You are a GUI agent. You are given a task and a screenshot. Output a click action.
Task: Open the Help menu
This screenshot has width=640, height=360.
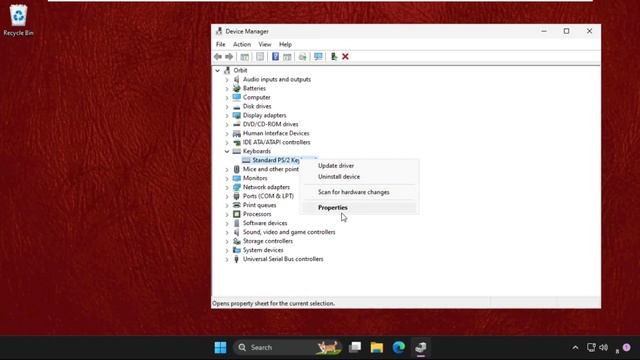285,44
